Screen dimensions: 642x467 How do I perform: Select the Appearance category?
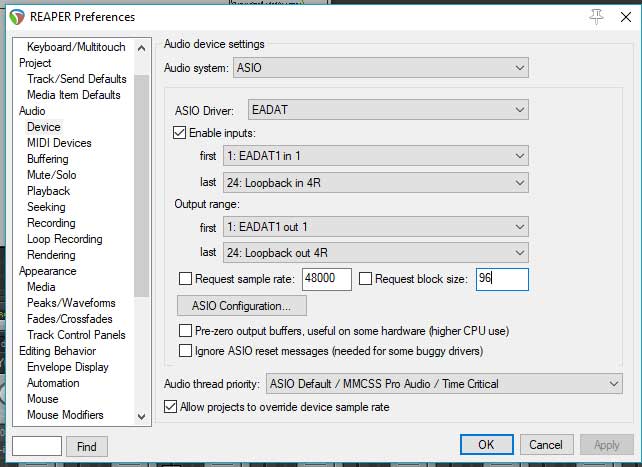(47, 271)
